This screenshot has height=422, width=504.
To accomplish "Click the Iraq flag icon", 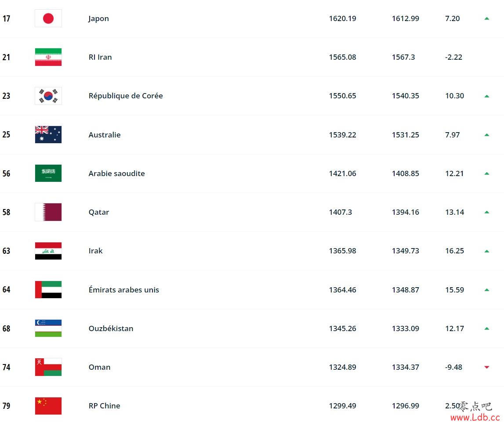I will [x=48, y=251].
